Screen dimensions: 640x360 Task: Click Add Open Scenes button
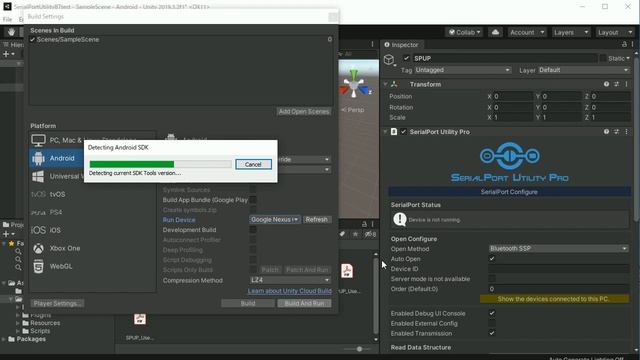(x=304, y=111)
